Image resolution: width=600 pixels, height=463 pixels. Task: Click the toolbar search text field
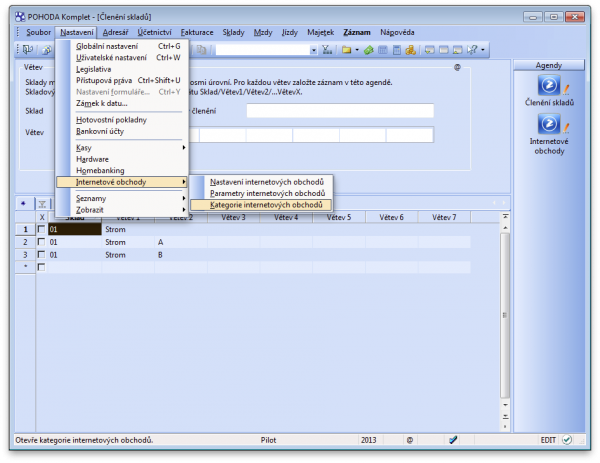coord(262,50)
